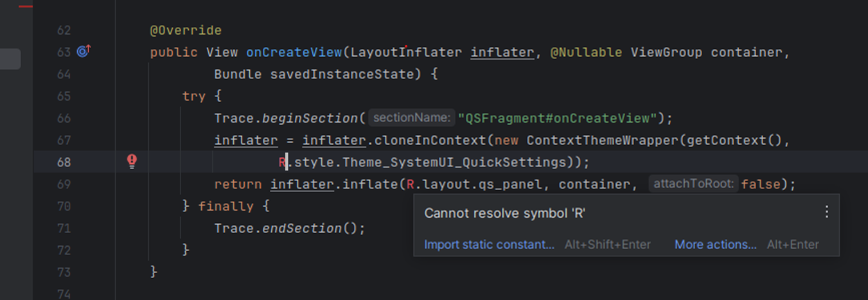Click the try keyword on line 65
This screenshot has width=868, height=300.
pyautogui.click(x=194, y=96)
